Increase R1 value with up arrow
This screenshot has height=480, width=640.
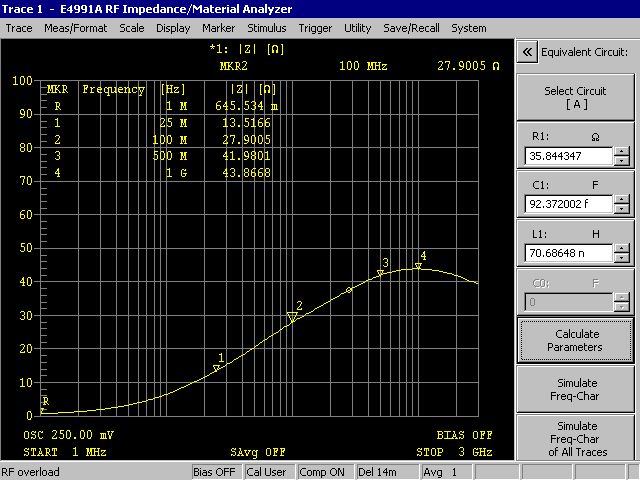[622, 151]
